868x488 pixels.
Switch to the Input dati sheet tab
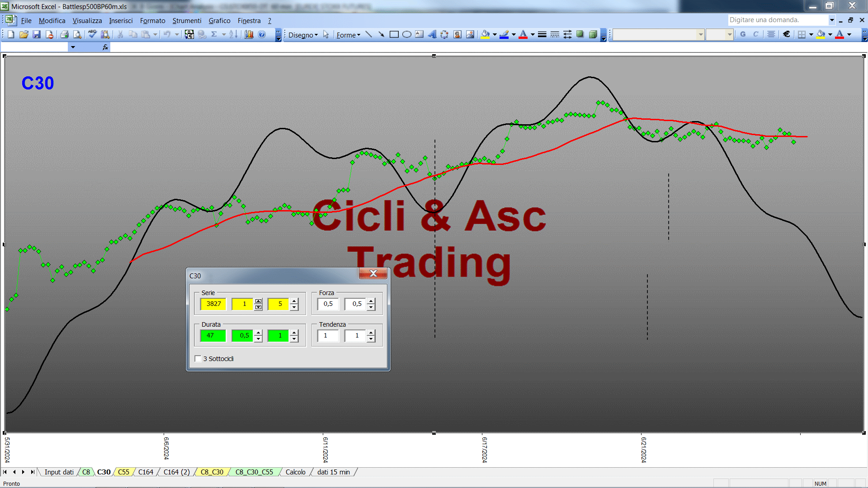pyautogui.click(x=59, y=472)
